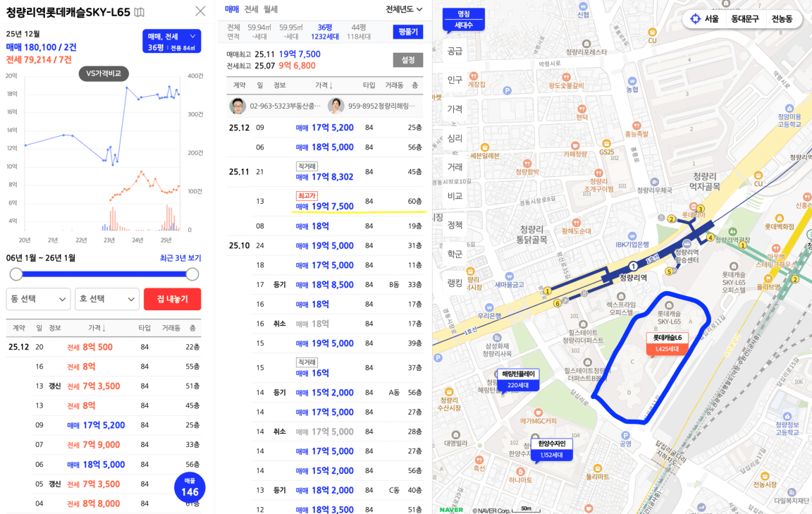Open the map book icon beside the complex title
812x514 pixels.
(140, 12)
